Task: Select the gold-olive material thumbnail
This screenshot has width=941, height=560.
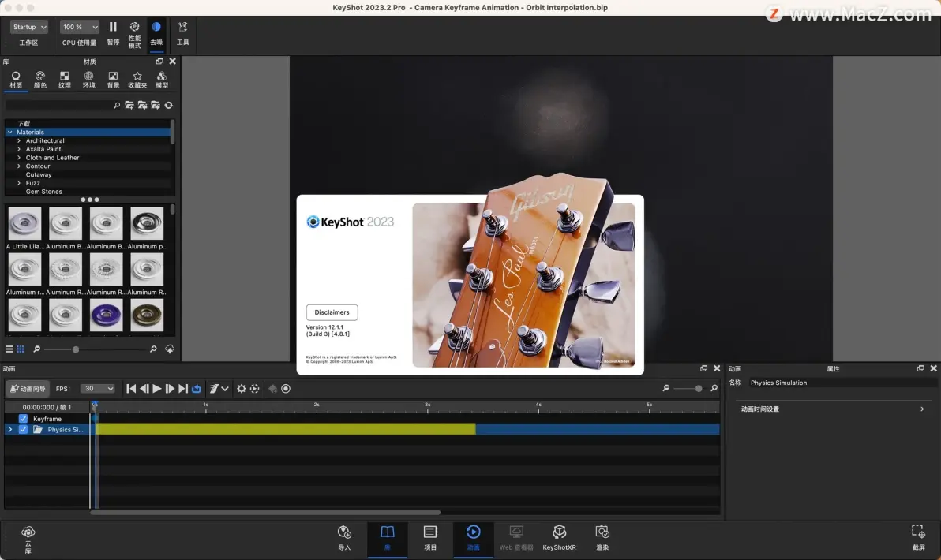Action: coord(147,315)
